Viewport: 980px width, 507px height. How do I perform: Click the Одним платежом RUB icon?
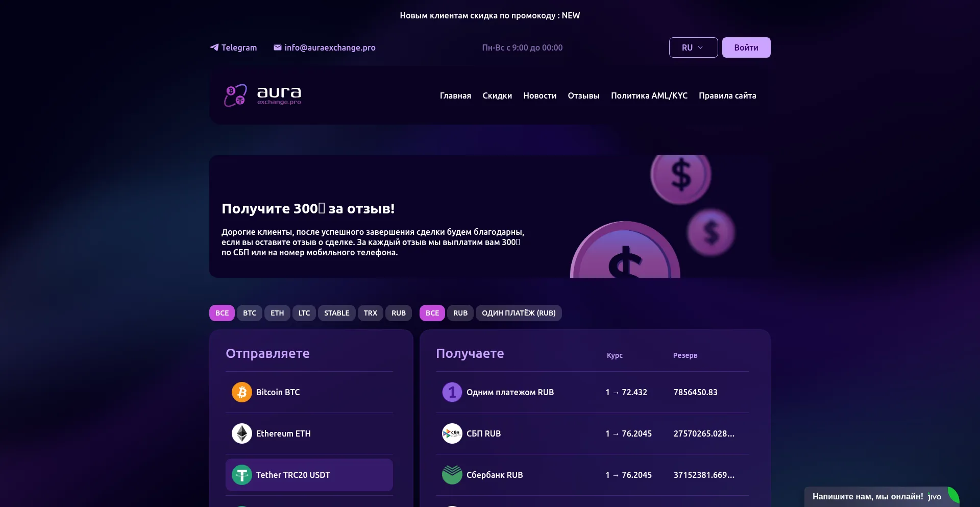pyautogui.click(x=452, y=392)
